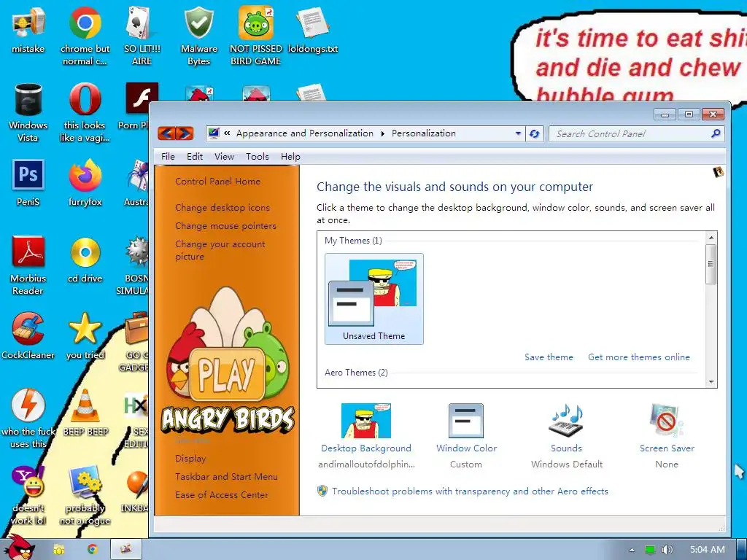Image resolution: width=747 pixels, height=560 pixels.
Task: Open the 'Windows Vista' recycle bin icon
Action: (28, 113)
